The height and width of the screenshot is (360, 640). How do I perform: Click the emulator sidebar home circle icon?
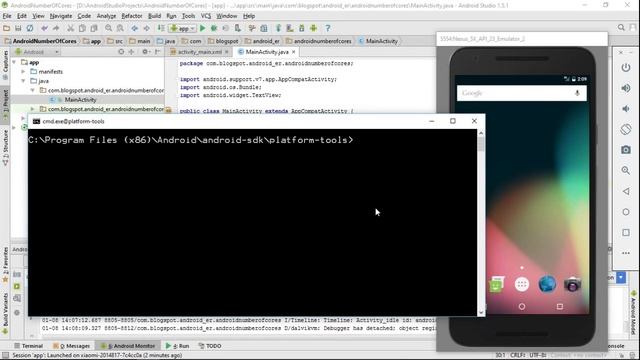(626, 212)
